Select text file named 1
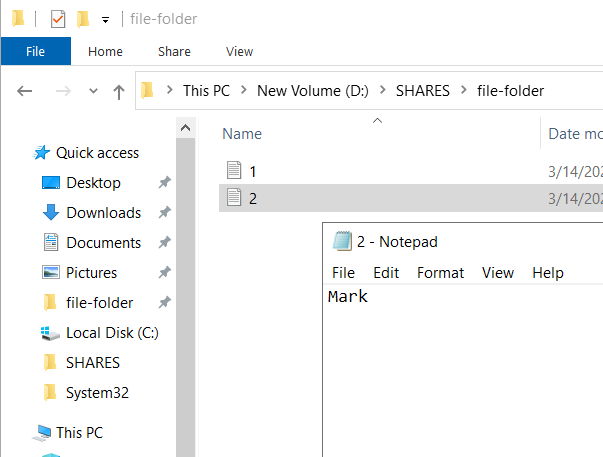Screen dimensions: 603x457 pos(252,171)
